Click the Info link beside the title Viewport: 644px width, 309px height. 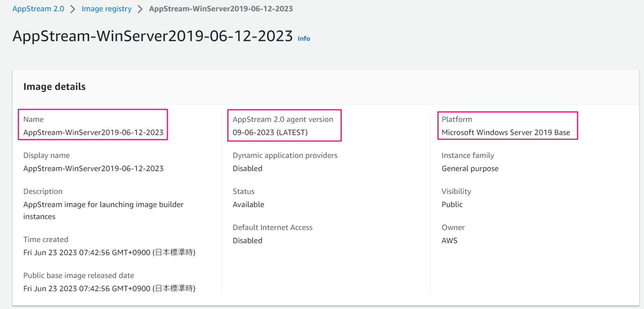coord(304,39)
